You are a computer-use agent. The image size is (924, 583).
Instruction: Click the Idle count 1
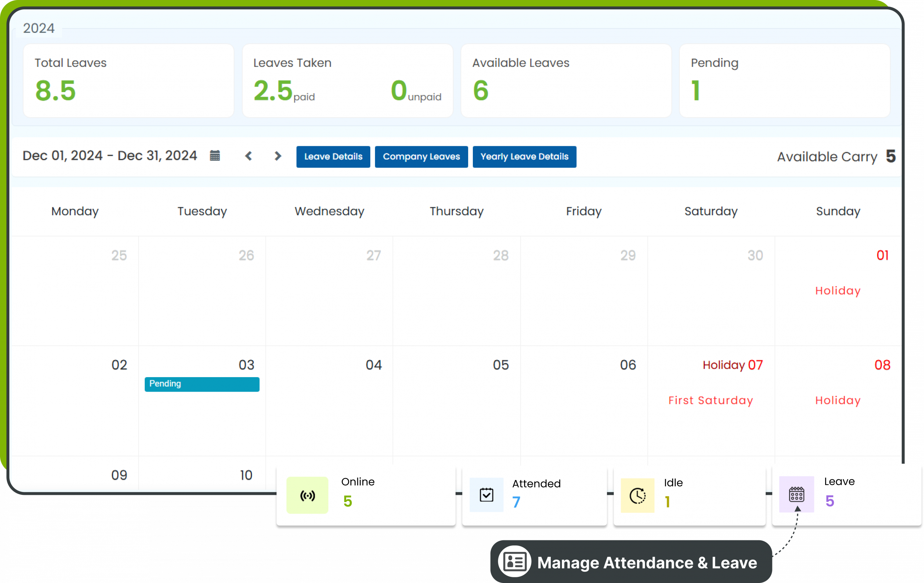(x=668, y=502)
